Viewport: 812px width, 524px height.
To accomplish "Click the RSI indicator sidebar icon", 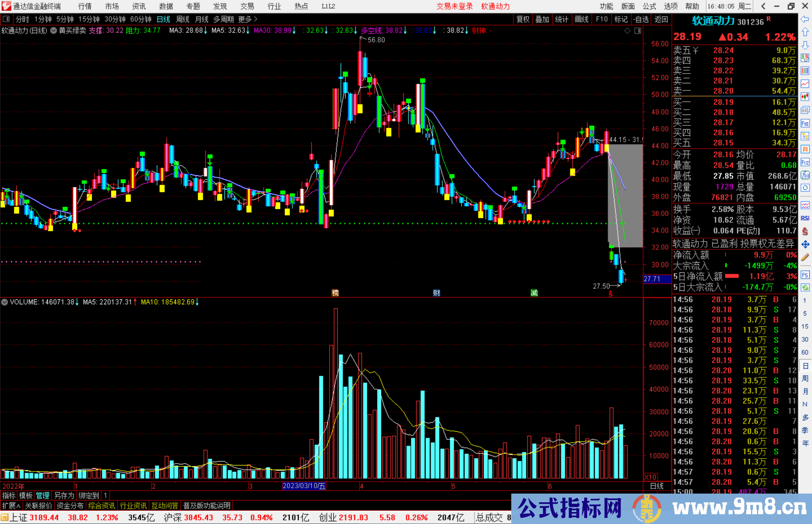I will [805, 218].
